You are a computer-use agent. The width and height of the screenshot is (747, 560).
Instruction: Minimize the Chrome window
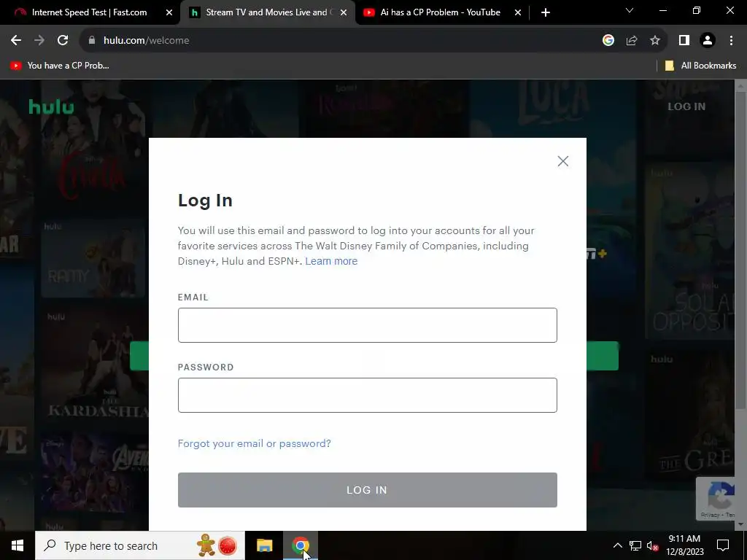pos(662,10)
